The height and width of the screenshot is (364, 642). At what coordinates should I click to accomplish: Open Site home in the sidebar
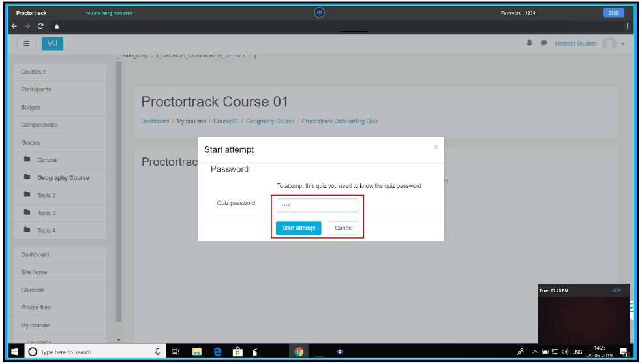click(x=60, y=272)
